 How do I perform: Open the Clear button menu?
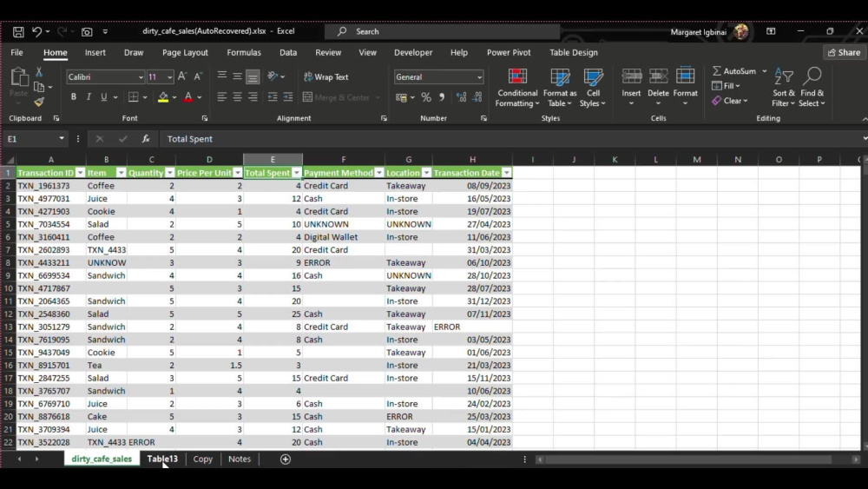pyautogui.click(x=730, y=101)
